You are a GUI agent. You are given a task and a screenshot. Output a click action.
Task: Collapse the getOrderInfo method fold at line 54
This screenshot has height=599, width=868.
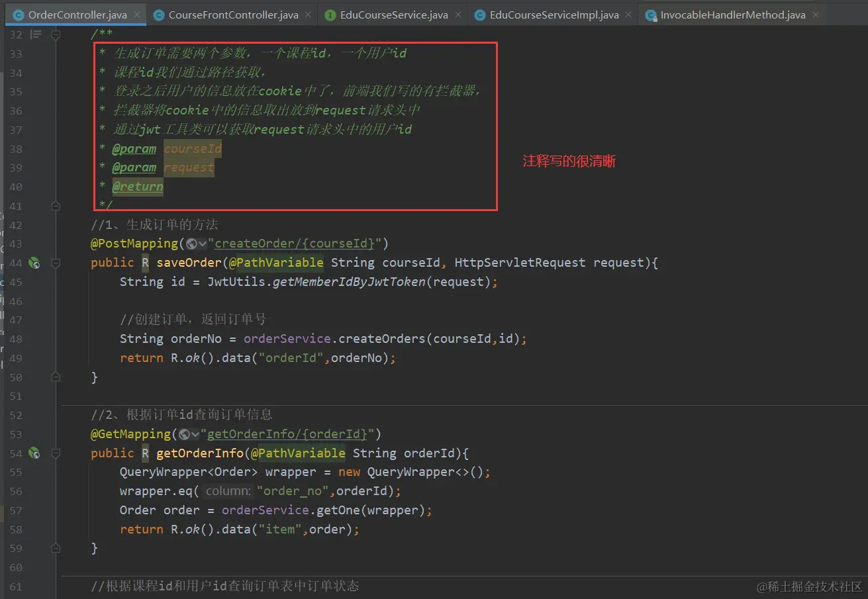(x=56, y=453)
